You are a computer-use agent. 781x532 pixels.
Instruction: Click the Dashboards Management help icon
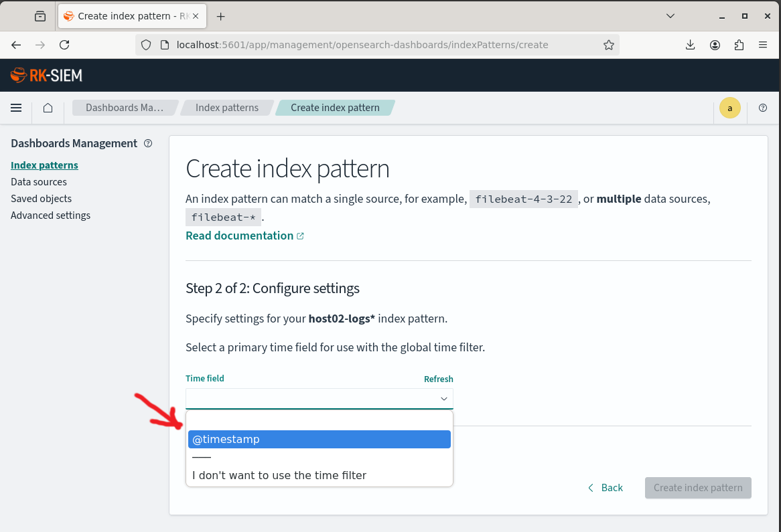[x=148, y=143]
